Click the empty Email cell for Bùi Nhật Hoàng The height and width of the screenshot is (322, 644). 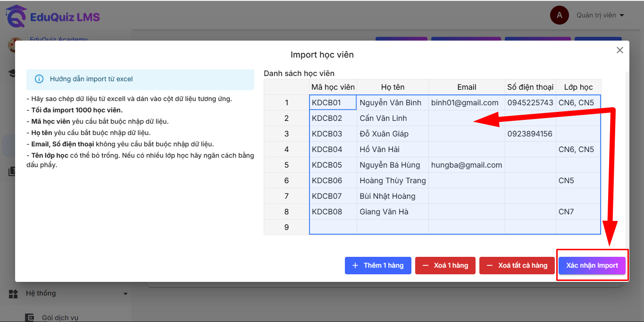467,196
